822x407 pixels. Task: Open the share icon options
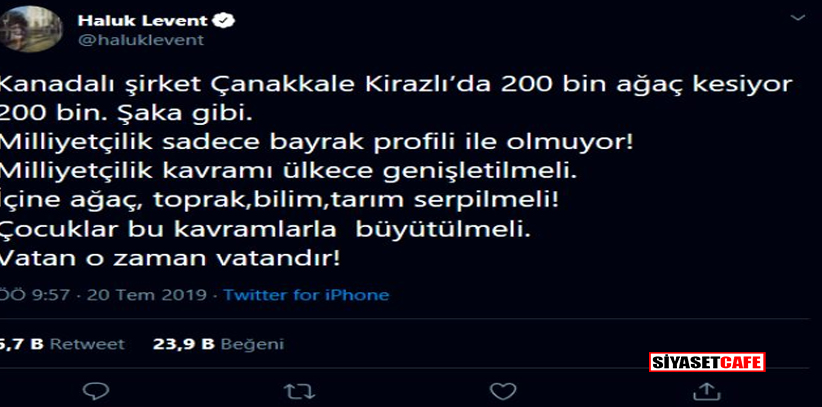coord(706,391)
